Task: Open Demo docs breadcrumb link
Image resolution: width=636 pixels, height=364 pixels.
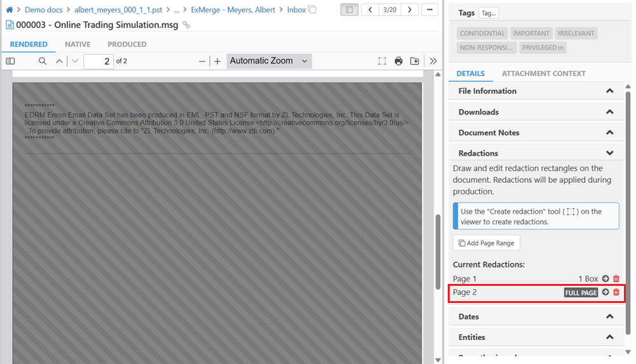Action: 43,10
